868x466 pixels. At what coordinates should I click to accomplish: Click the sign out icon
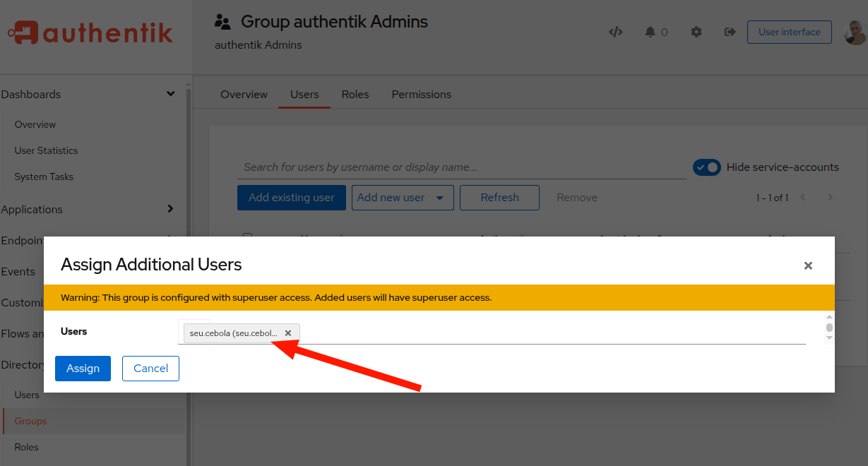click(x=730, y=32)
